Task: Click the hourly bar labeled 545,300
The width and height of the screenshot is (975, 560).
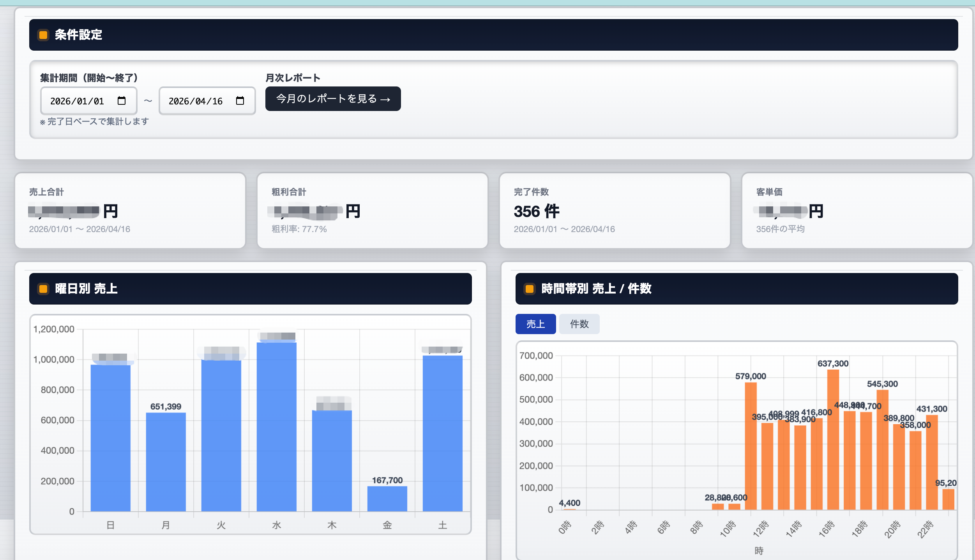Action: (x=882, y=450)
